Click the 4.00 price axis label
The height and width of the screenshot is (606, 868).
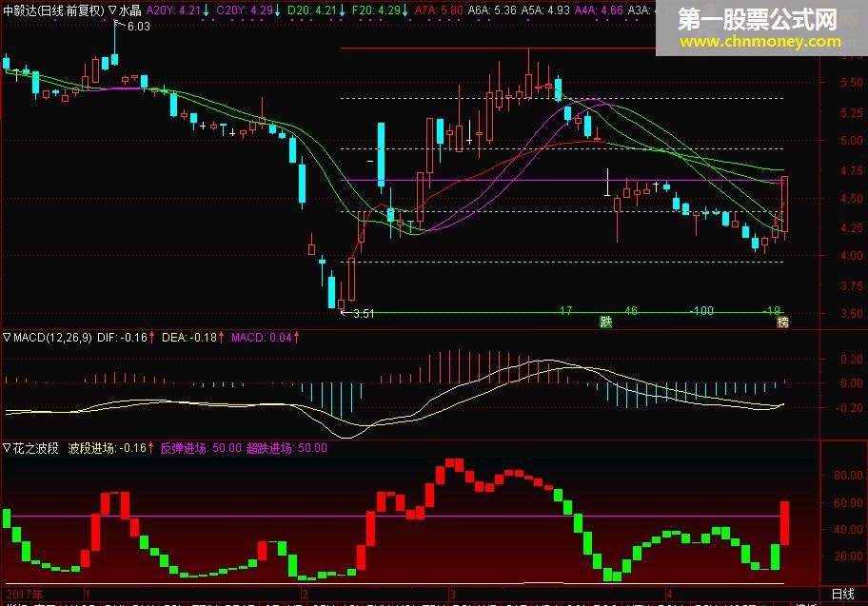click(852, 256)
